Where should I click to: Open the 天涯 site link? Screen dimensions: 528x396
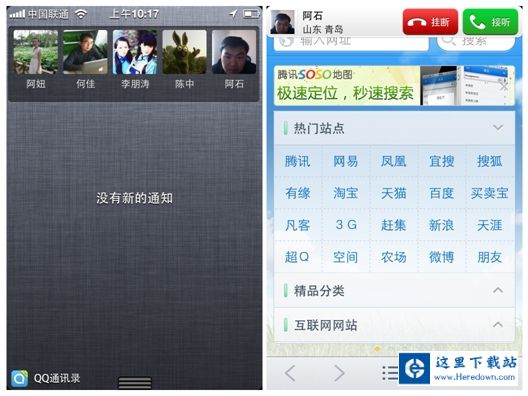490,225
